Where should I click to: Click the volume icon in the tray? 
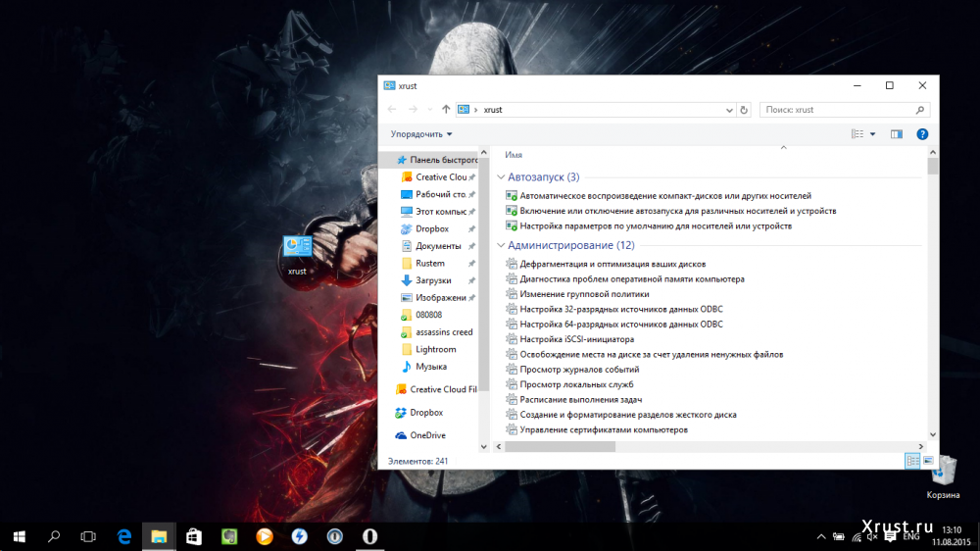(x=872, y=536)
